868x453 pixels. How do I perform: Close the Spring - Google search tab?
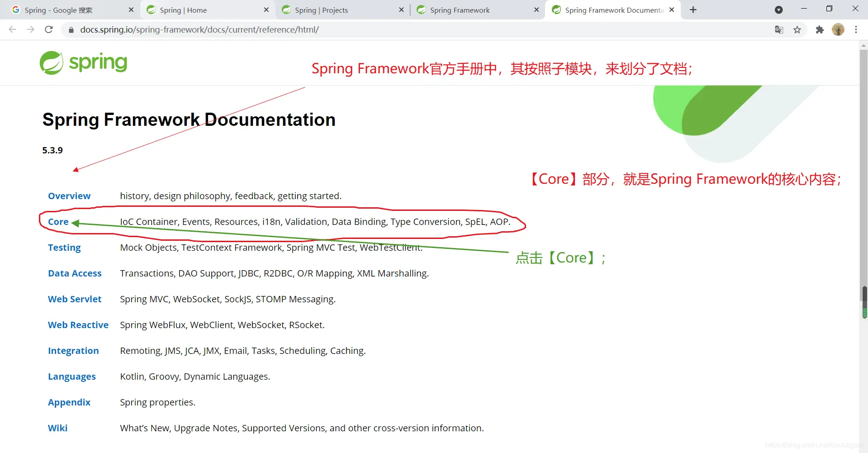131,10
